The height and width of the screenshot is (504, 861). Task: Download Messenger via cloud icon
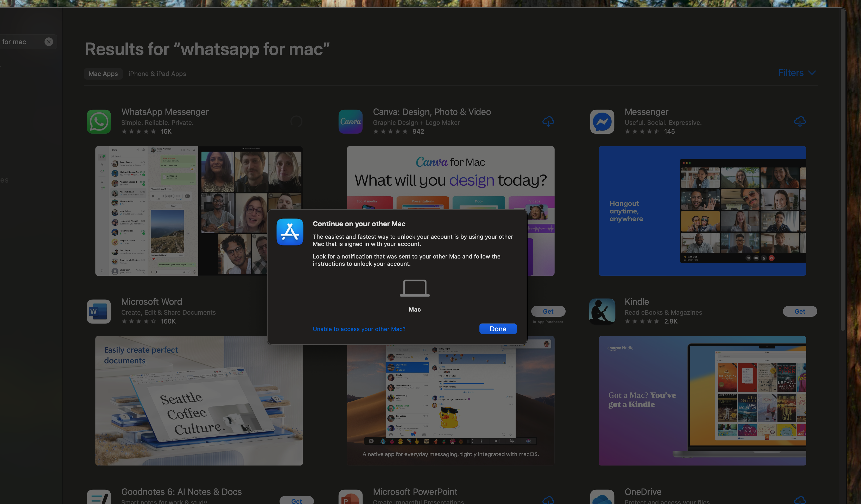pos(800,121)
